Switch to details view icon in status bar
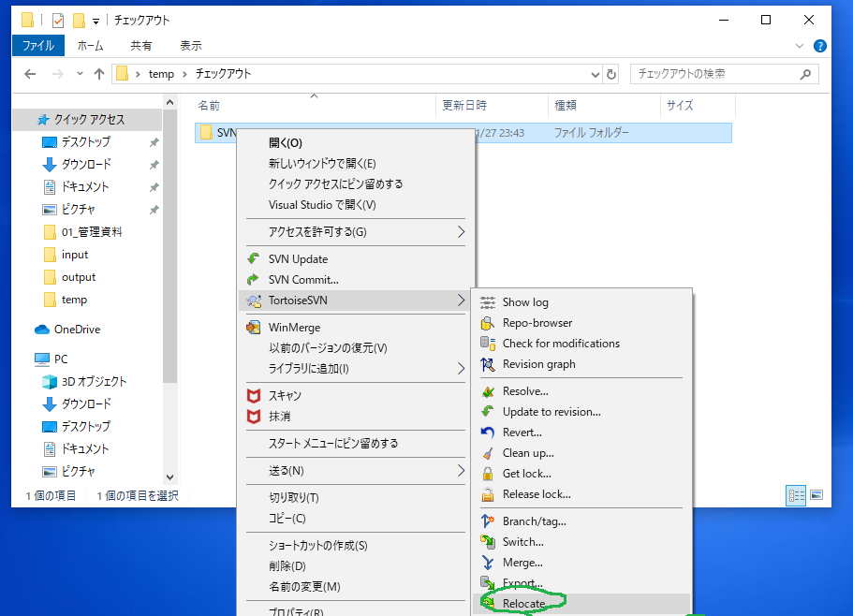 796,495
